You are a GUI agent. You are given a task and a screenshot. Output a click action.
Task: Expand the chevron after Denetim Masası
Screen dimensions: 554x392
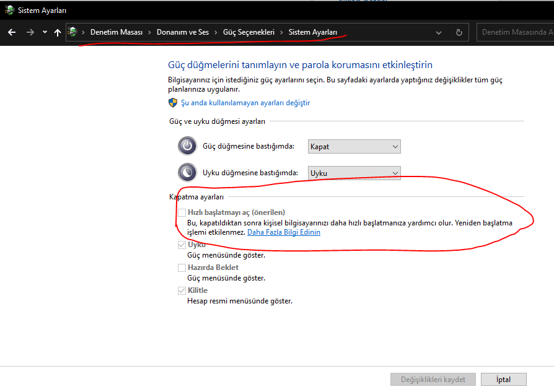coord(149,32)
